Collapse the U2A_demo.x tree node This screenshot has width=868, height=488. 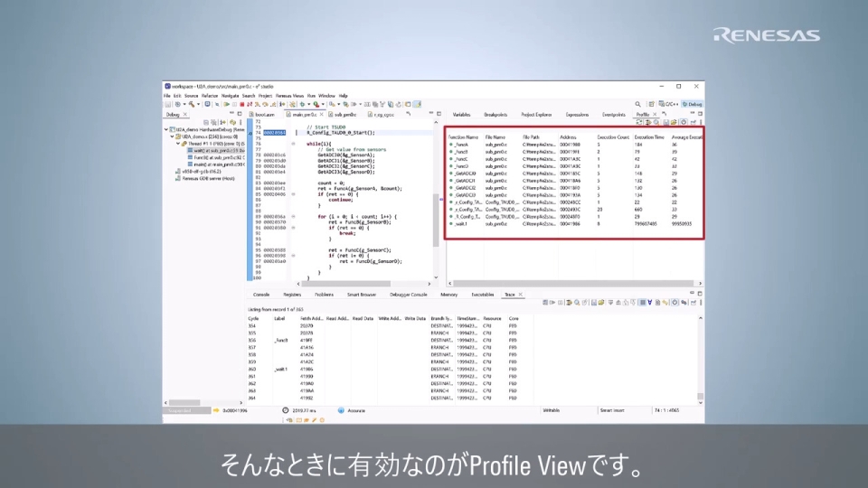(x=172, y=136)
